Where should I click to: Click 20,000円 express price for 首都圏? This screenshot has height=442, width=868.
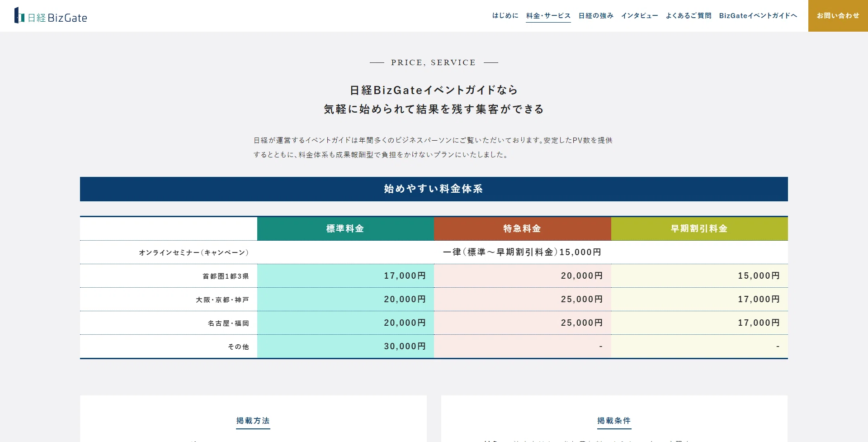coord(582,276)
